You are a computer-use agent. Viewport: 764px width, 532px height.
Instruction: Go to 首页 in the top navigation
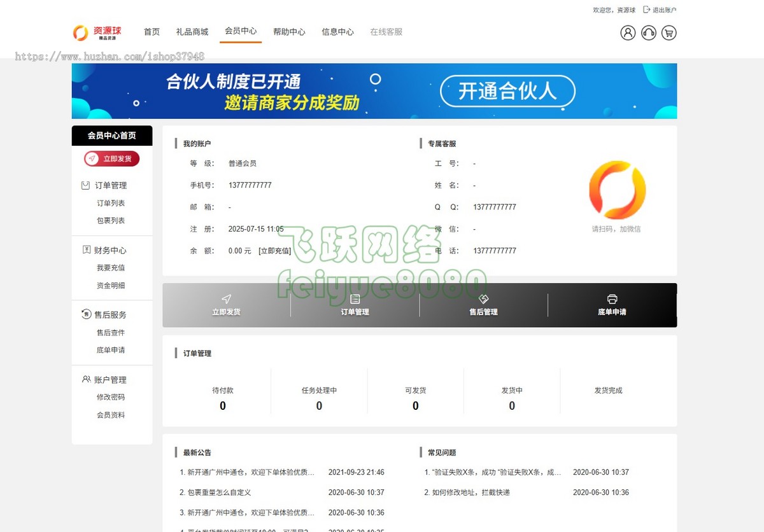pos(152,32)
